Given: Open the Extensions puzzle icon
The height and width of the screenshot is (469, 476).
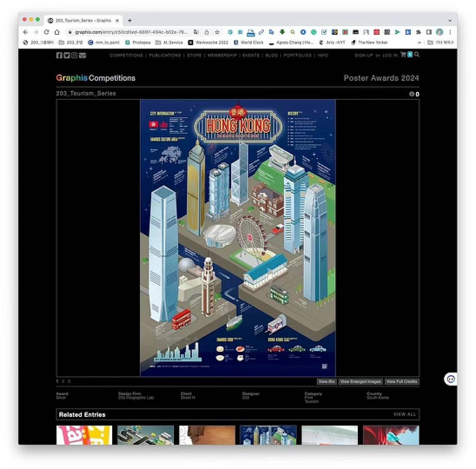Looking at the screenshot, I should (x=418, y=32).
